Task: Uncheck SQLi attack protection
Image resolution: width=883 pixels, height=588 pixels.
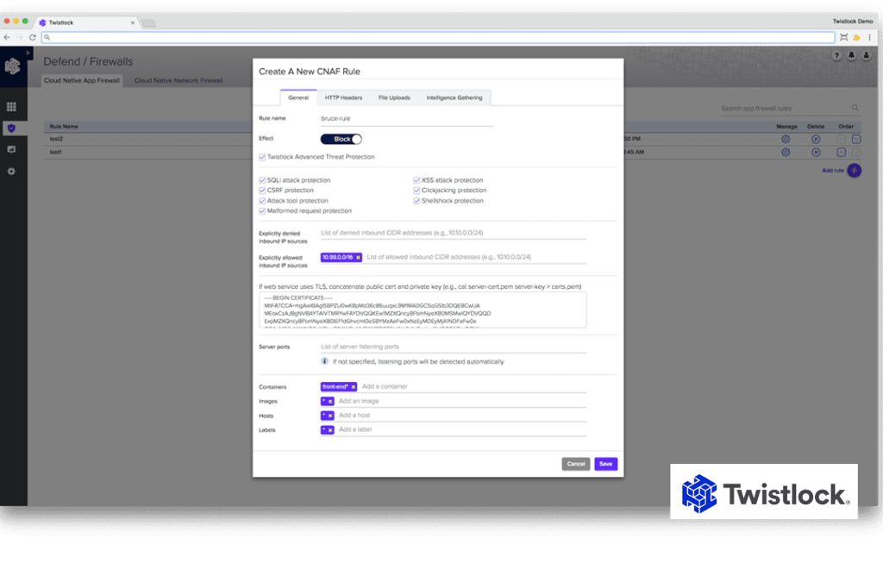Action: (262, 180)
